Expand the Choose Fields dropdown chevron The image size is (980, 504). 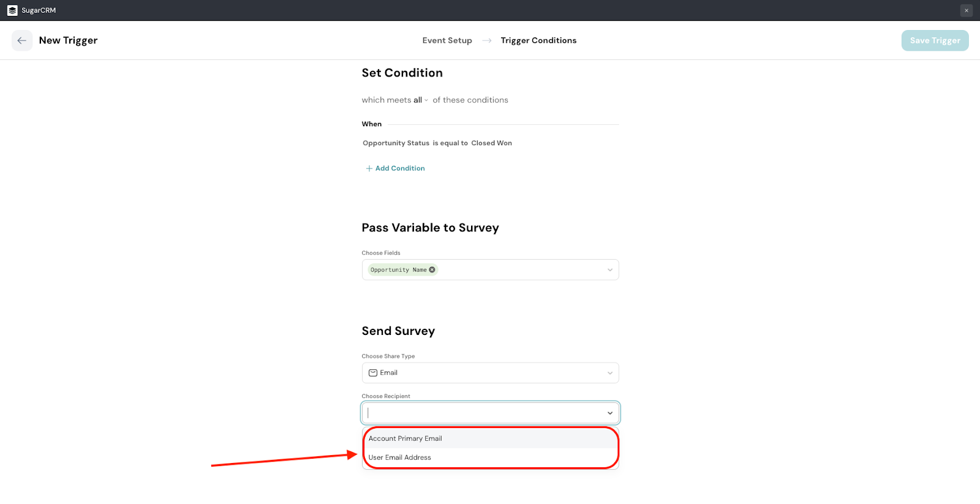[609, 270]
